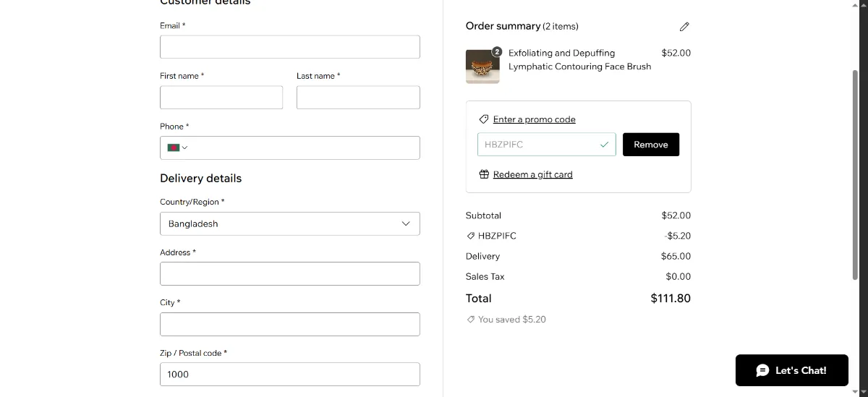
Task: Click the scrollbar down arrow
Action: click(856, 391)
